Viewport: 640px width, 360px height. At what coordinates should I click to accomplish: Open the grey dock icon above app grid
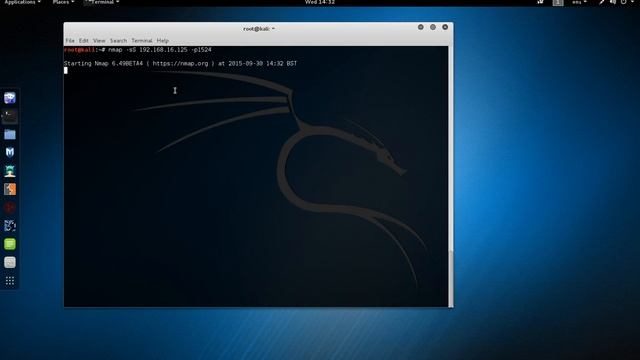[x=10, y=262]
